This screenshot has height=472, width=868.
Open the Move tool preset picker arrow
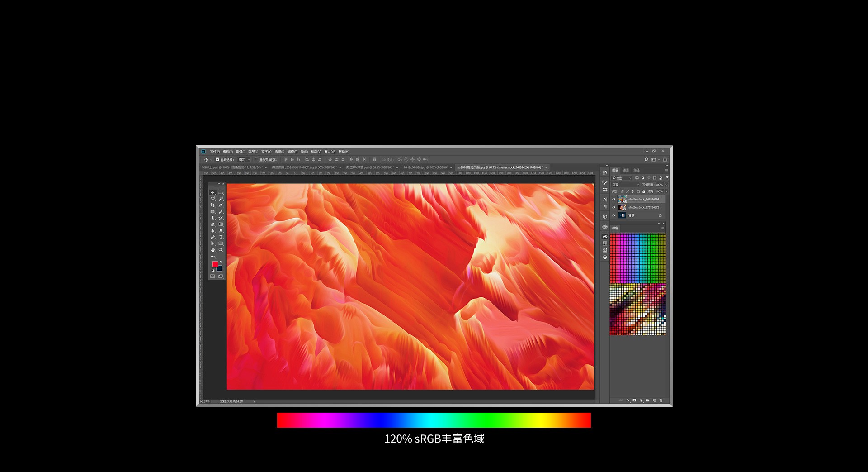pos(211,160)
